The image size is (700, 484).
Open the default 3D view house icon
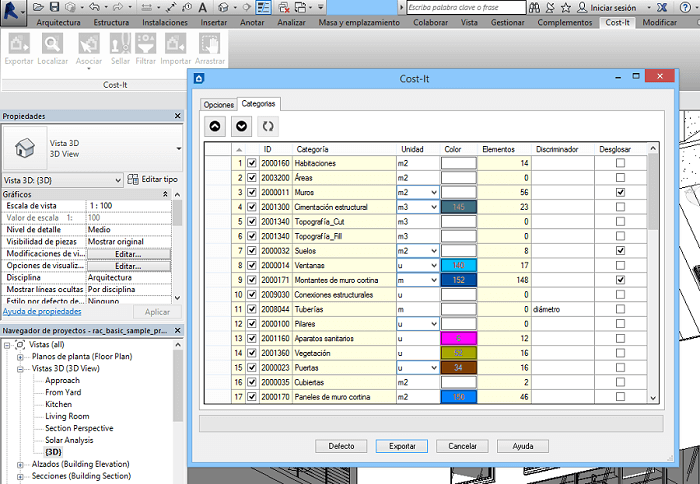223,7
